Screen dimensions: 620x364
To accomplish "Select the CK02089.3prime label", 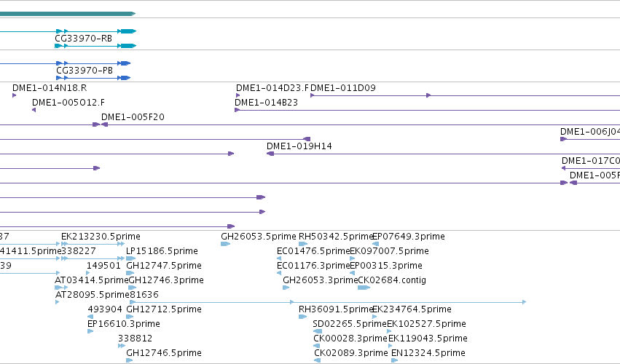I will coord(351,353).
